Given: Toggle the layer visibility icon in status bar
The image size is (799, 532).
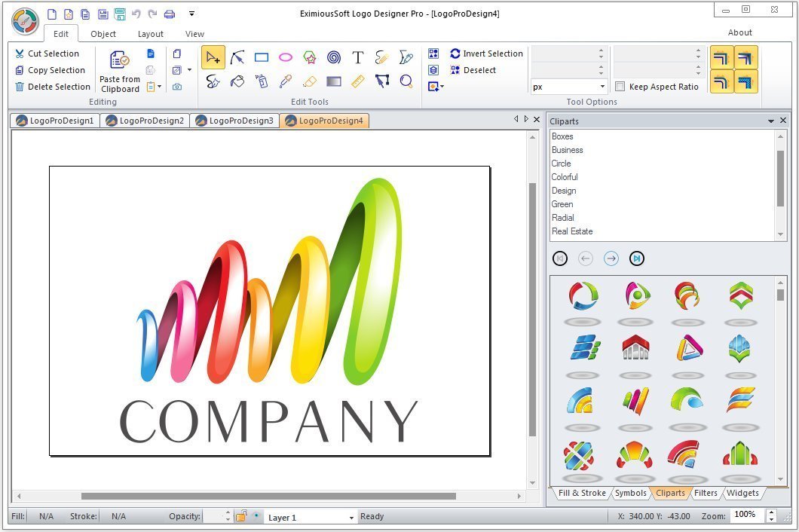Looking at the screenshot, I should coord(256,516).
